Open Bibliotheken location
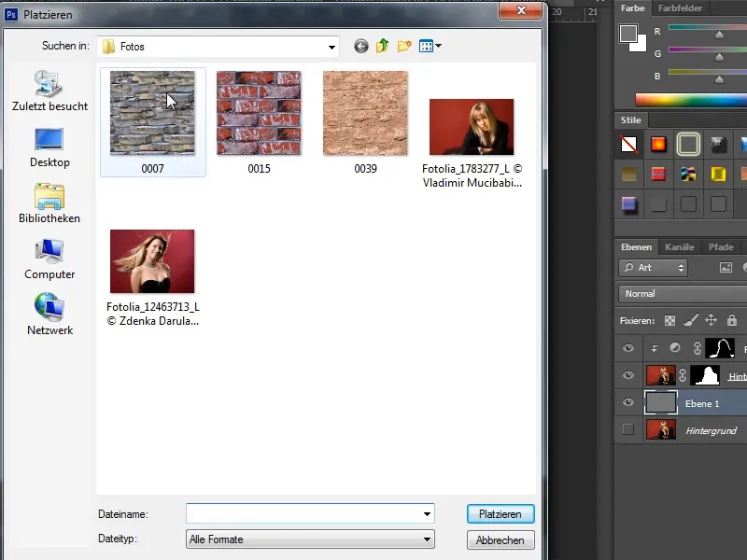Viewport: 747px width, 560px height. [49, 203]
